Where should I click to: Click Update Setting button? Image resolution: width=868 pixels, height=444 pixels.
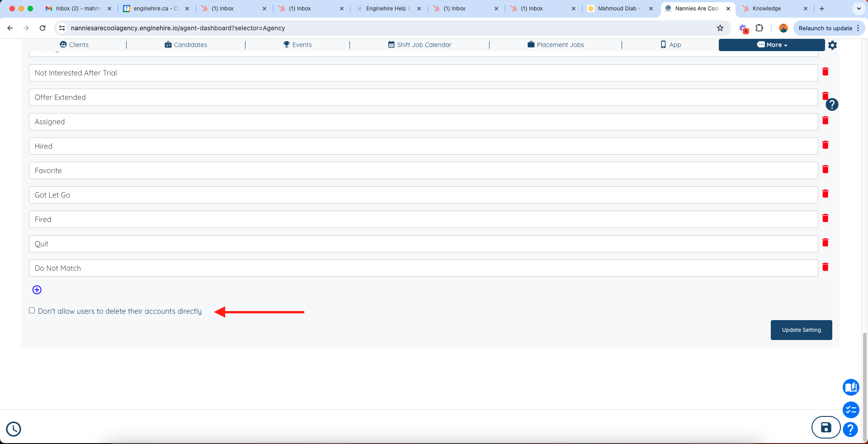(801, 330)
